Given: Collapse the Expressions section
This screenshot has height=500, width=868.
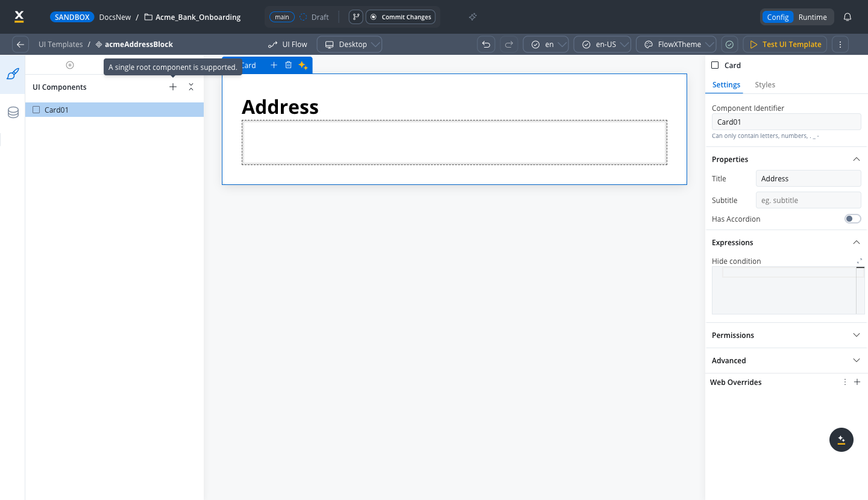Looking at the screenshot, I should [857, 242].
